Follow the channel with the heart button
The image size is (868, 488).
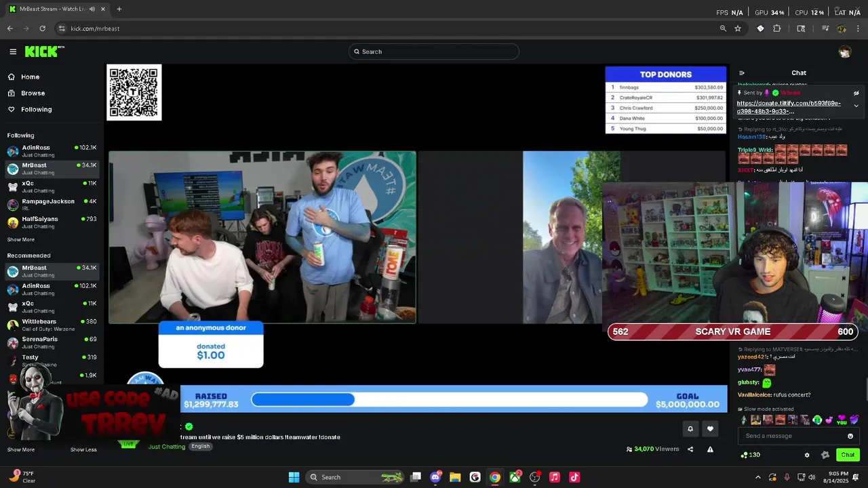coord(710,428)
